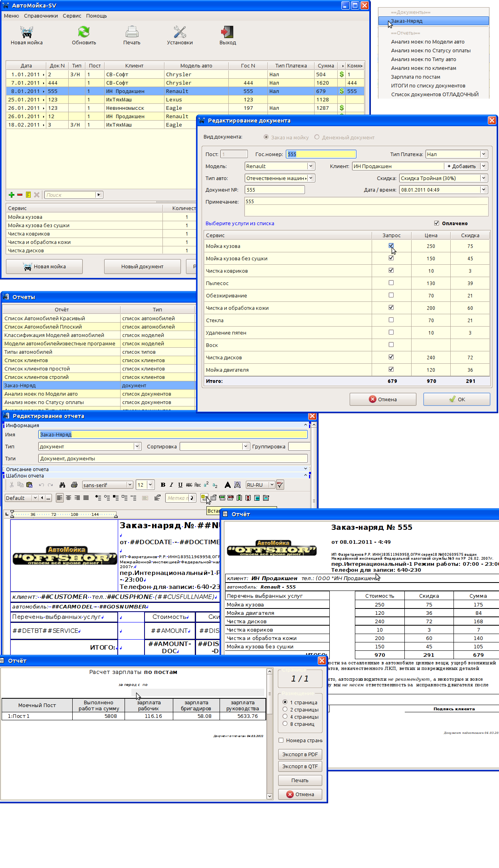
Task: Click the Выход exit icon
Action: [x=228, y=32]
